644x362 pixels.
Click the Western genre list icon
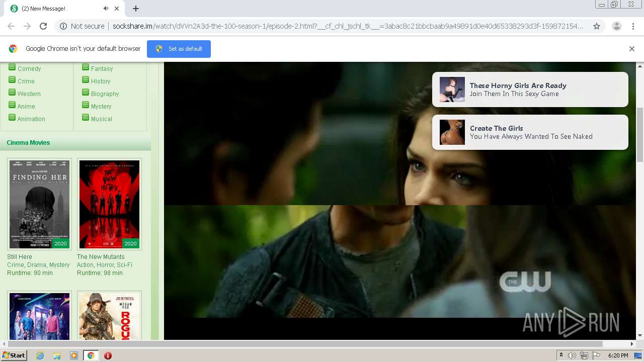pos(12,93)
